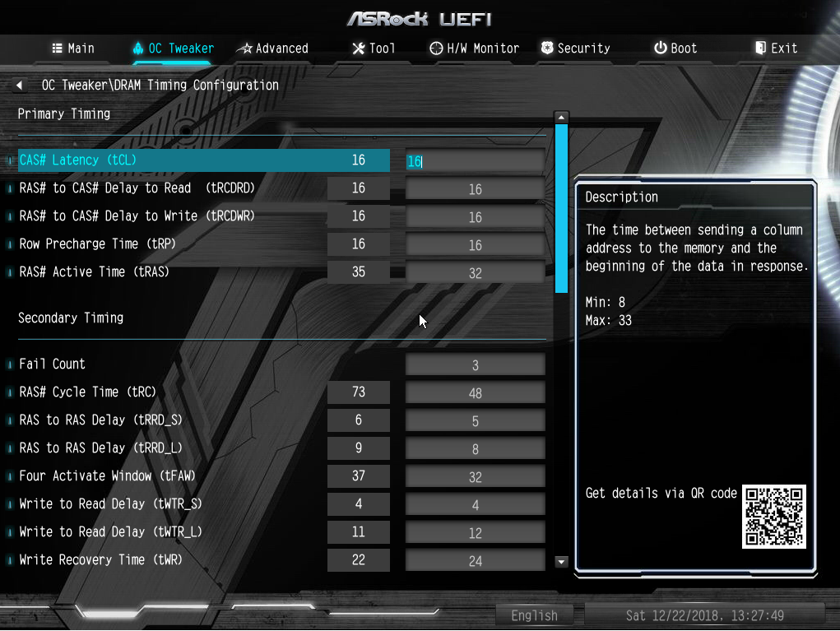This screenshot has width=840, height=631.
Task: Click the Tool wrench icon
Action: pos(359,49)
